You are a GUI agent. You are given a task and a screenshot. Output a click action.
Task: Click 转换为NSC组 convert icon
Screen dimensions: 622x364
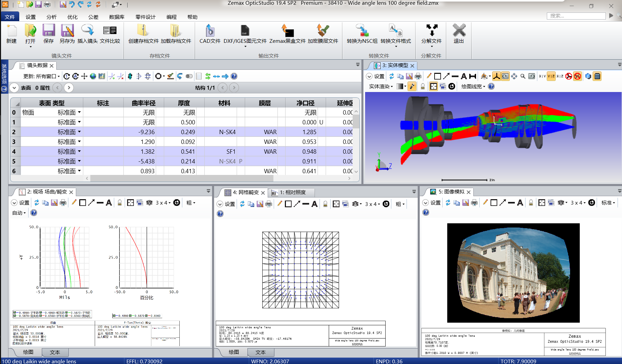click(362, 34)
